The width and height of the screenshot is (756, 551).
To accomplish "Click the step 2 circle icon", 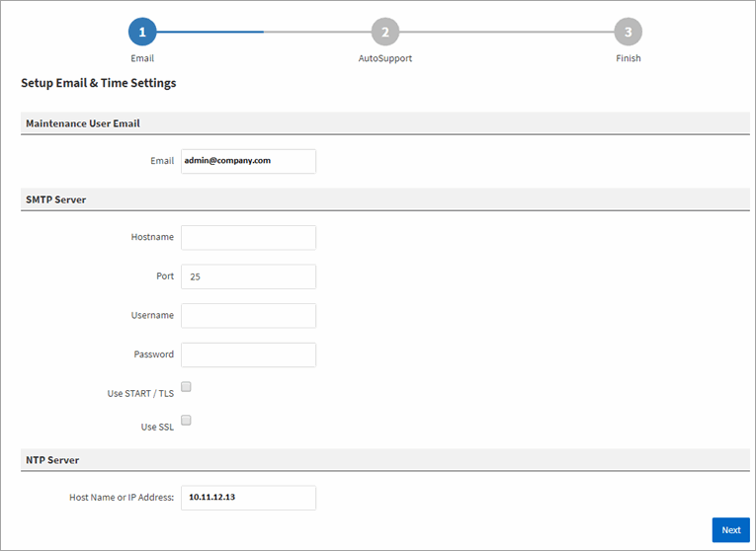I will point(384,32).
